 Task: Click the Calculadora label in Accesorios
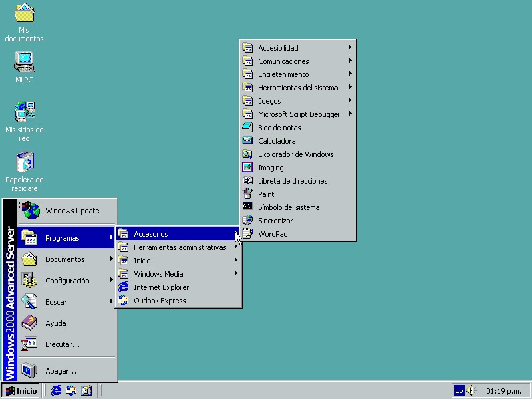277,141
